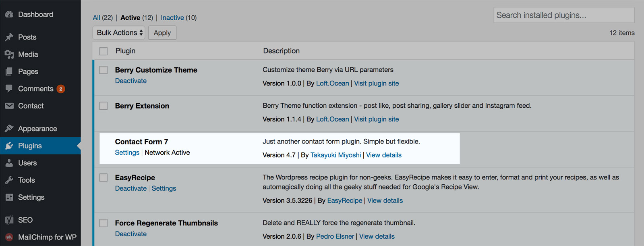
Task: Deactivate Berry Customize Theme
Action: point(131,81)
